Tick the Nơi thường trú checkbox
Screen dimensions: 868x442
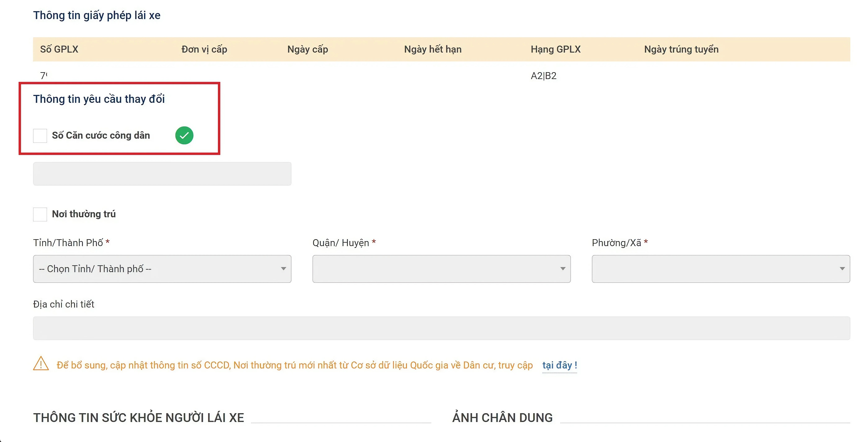40,214
